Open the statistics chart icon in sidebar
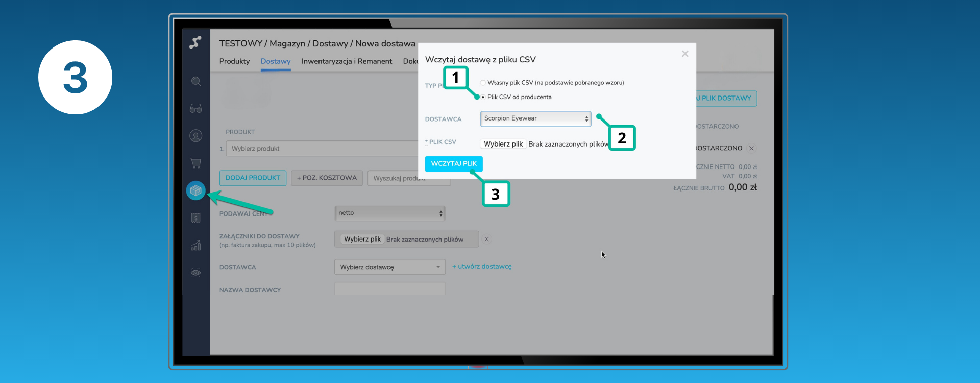Viewport: 980px width, 383px height. [x=196, y=246]
